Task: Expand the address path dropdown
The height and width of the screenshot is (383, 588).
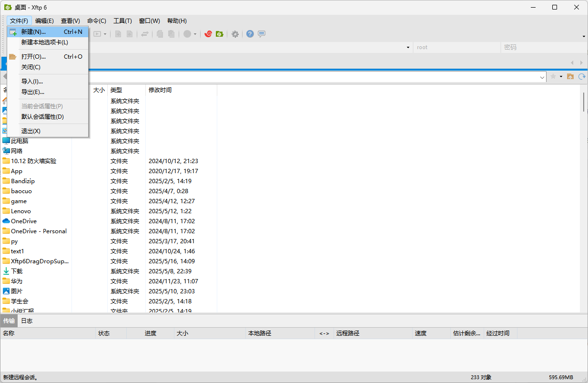Action: 542,77
